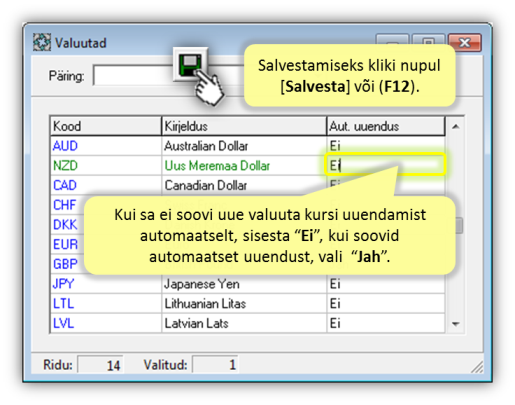The height and width of the screenshot is (405, 515).
Task: Sort by the Kirjeldus column header
Action: (x=244, y=126)
